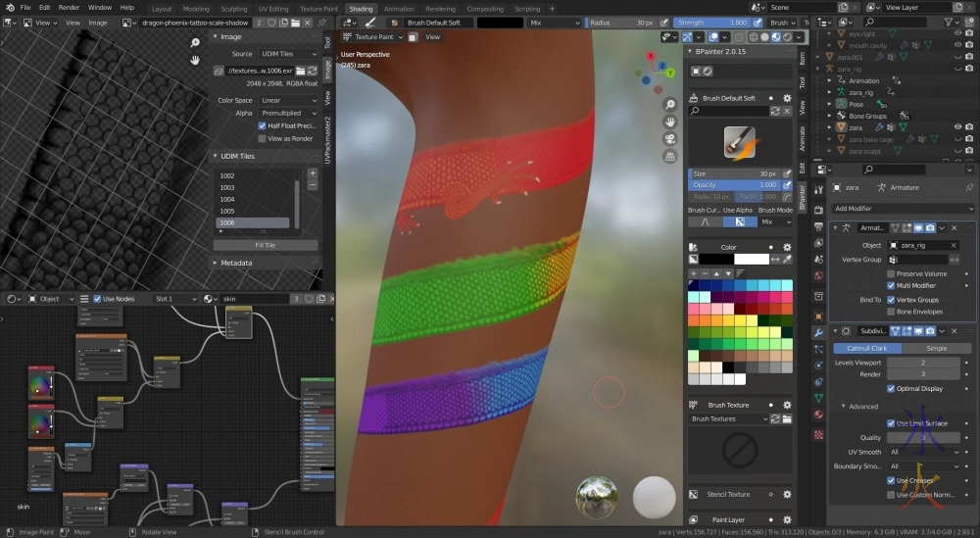Click the Fill Tile button
The height and width of the screenshot is (538, 980).
pos(265,245)
